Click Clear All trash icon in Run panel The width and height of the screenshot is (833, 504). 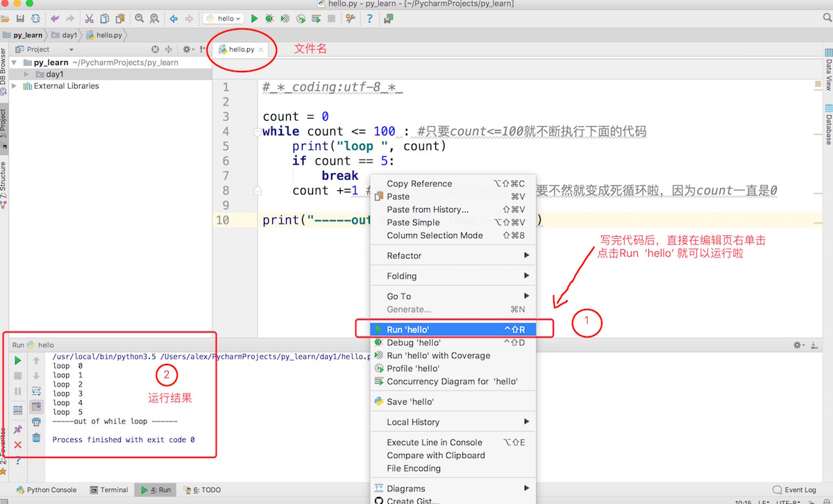(36, 437)
